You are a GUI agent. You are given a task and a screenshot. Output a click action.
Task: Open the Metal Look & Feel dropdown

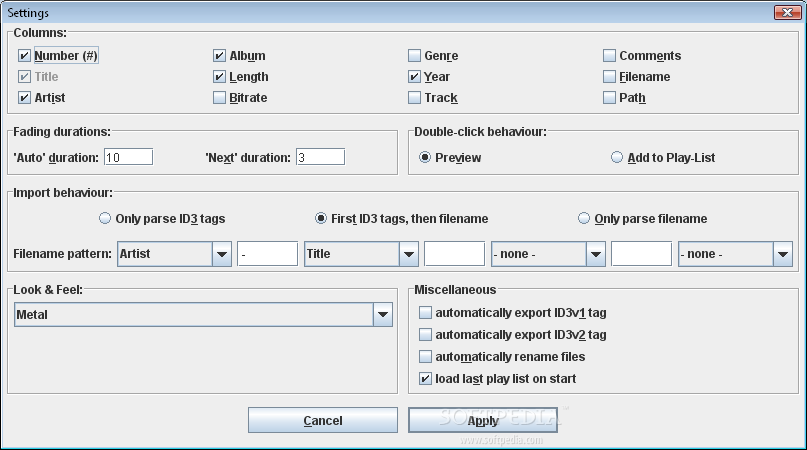(x=203, y=315)
